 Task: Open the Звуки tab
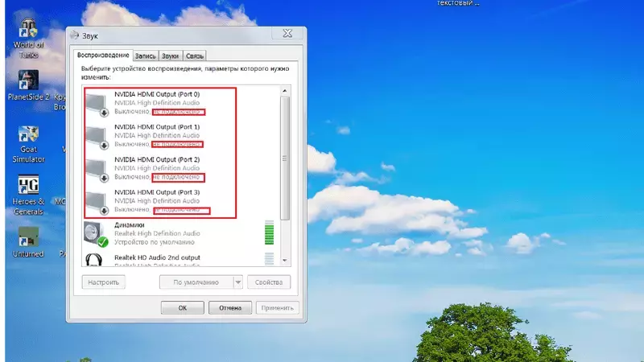tap(171, 56)
